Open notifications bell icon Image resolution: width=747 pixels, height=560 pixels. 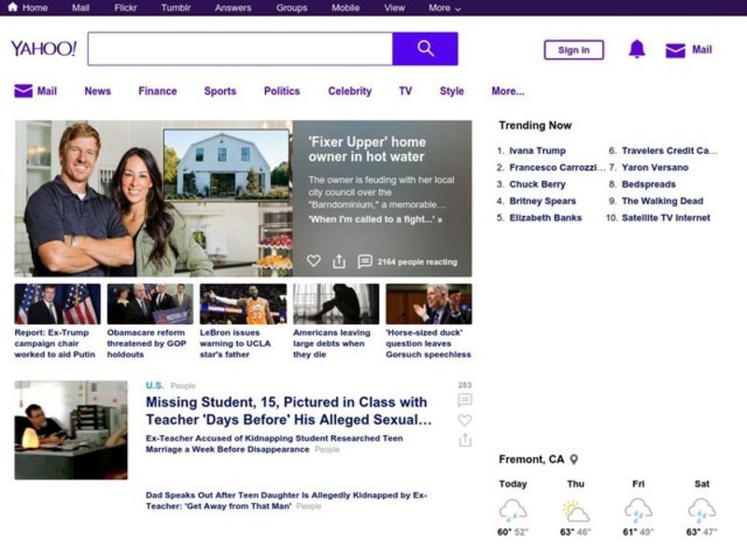(x=637, y=49)
